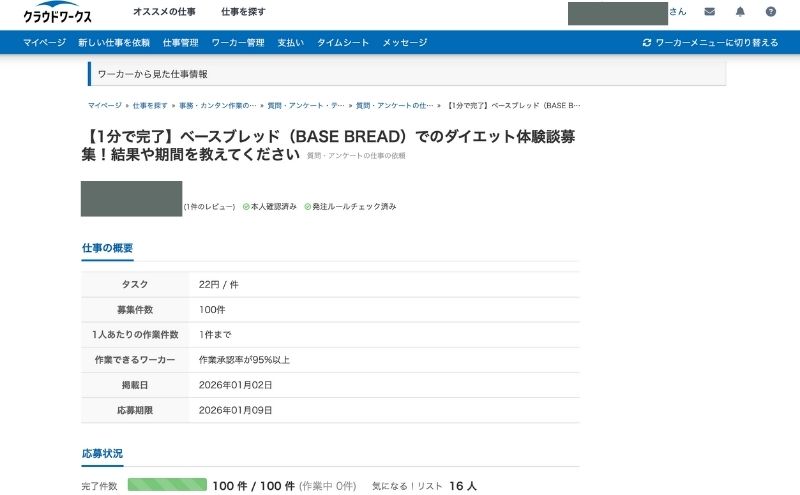Click the 質問・アンケートの仕事の依頼 subtitle
Image resolution: width=800 pixels, height=495 pixels.
pyautogui.click(x=356, y=156)
